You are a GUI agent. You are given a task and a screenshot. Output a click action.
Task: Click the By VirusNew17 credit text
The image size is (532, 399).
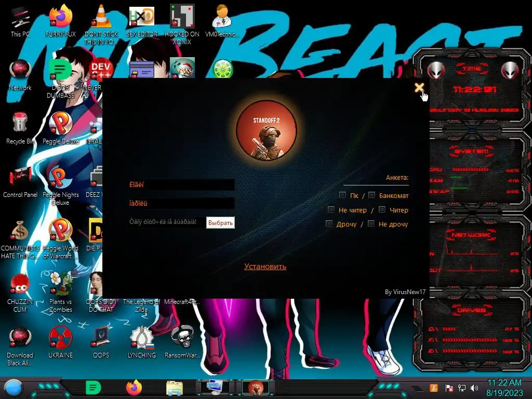(x=405, y=292)
